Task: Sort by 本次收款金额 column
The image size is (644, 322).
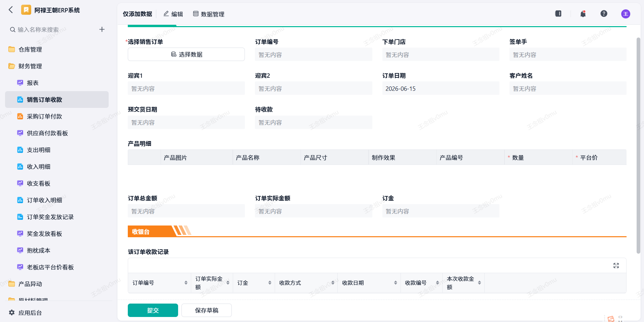Action: pos(479,283)
